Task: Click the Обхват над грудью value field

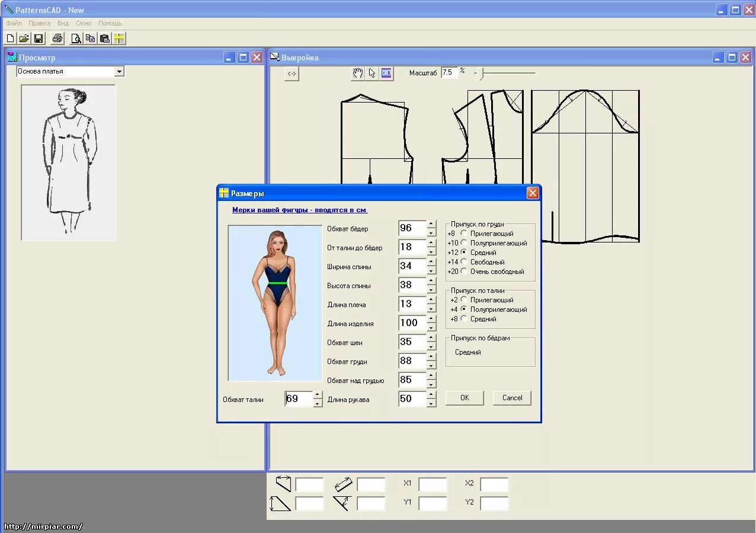Action: pos(412,380)
